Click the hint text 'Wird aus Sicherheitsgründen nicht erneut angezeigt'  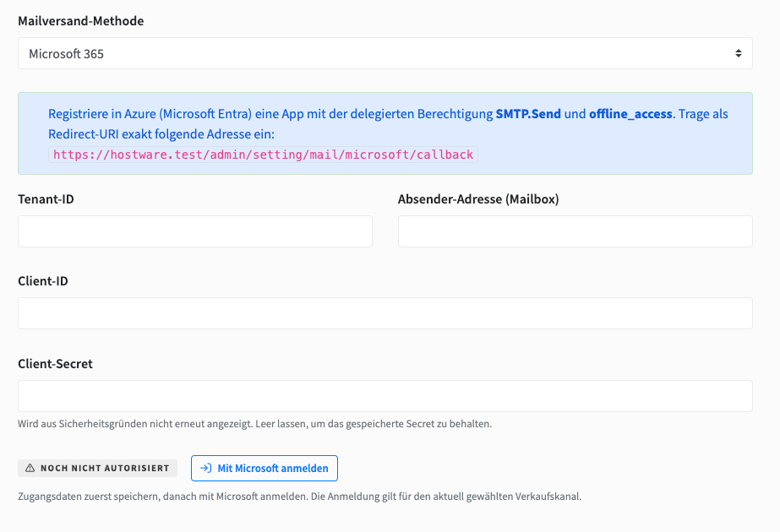click(x=136, y=424)
